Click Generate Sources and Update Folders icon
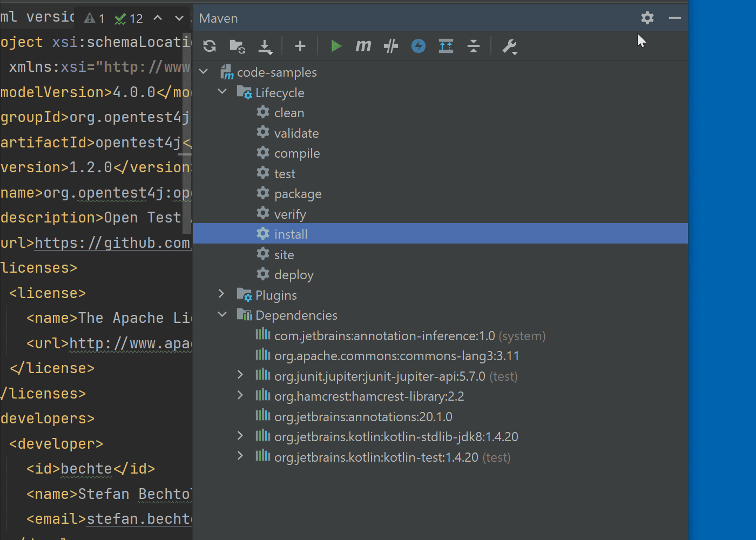This screenshot has height=540, width=756. point(237,46)
